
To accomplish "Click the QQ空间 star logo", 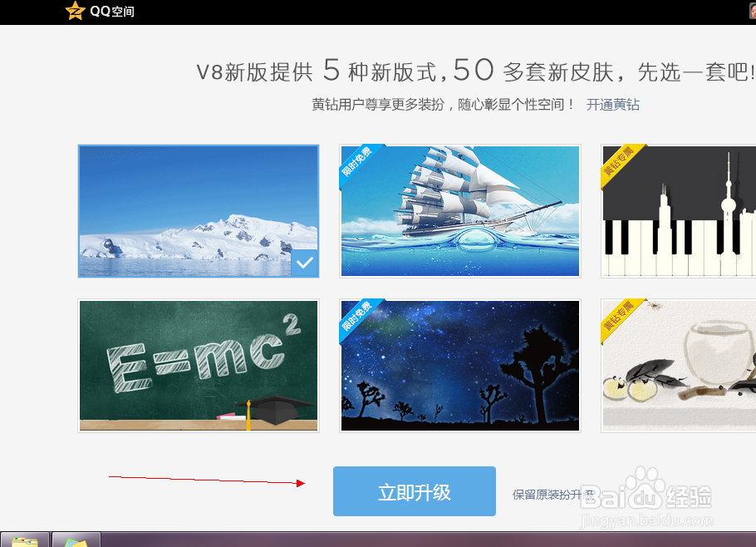I will pos(76,11).
